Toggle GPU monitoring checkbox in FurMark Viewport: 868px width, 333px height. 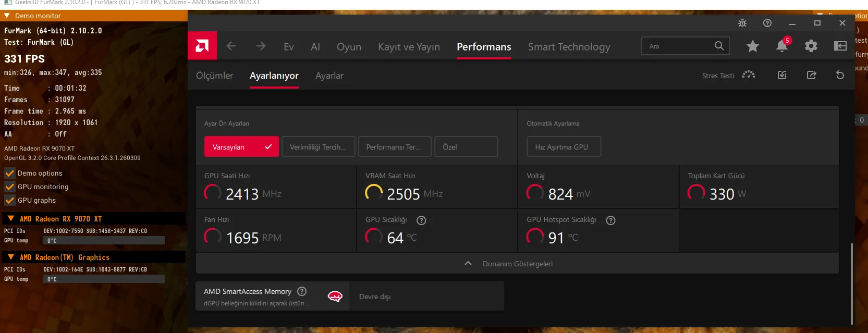[x=10, y=187]
